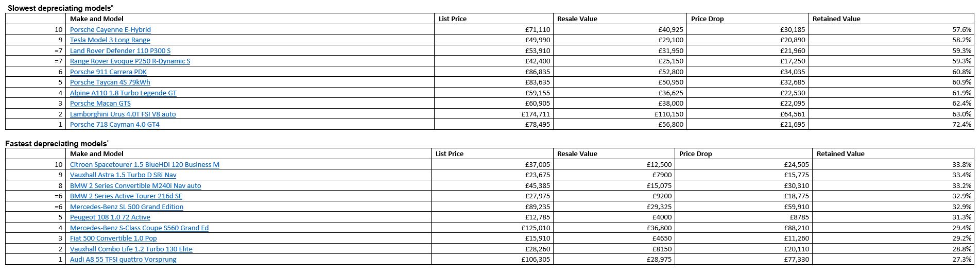This screenshot has height=273, width=980.
Task: Click Vauxhall Combo Life 1.2 Turbo link
Action: [x=131, y=249]
